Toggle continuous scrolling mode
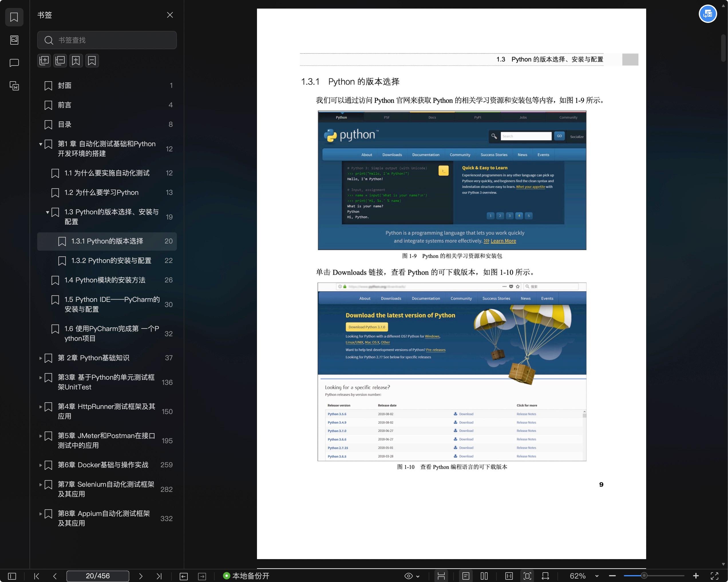The width and height of the screenshot is (728, 582). pos(441,576)
